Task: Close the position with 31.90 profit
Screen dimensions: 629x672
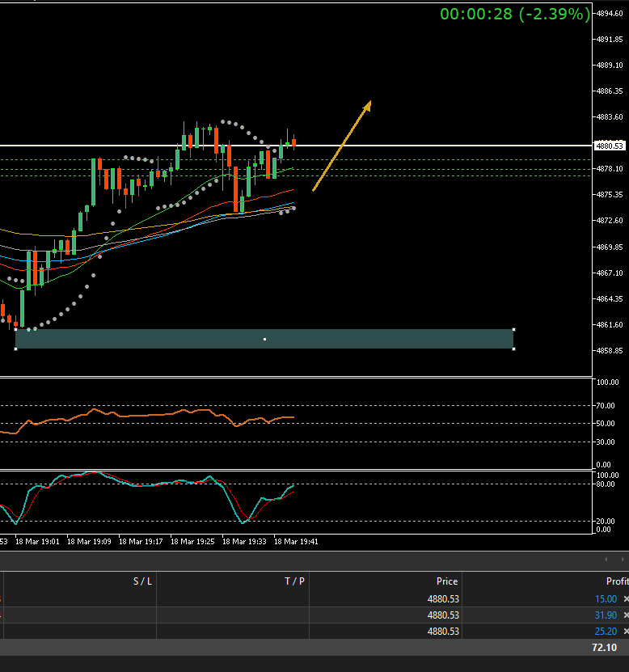Action: tap(625, 615)
